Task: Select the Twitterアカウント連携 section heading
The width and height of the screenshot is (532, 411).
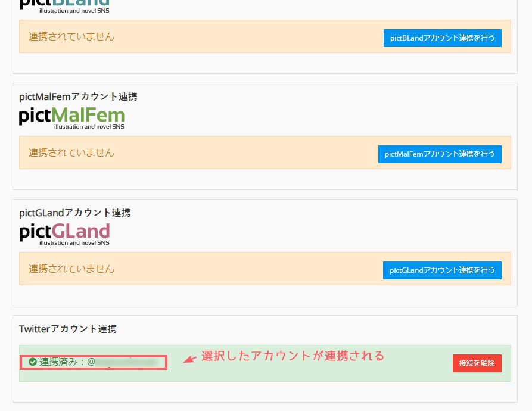Action: tap(68, 329)
